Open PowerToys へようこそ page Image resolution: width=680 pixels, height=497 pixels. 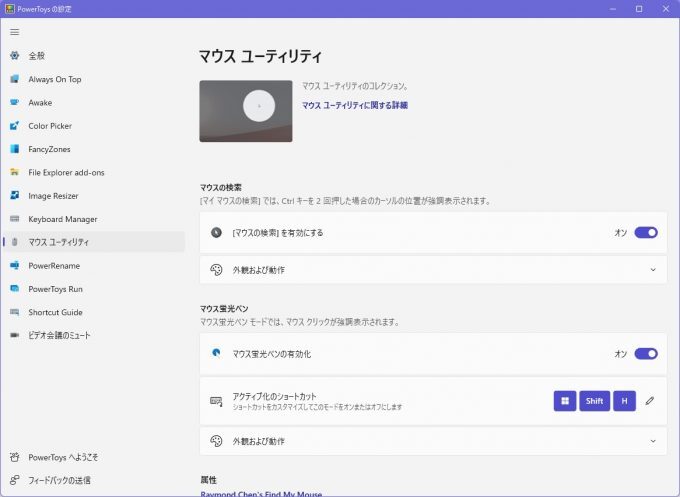[93, 457]
